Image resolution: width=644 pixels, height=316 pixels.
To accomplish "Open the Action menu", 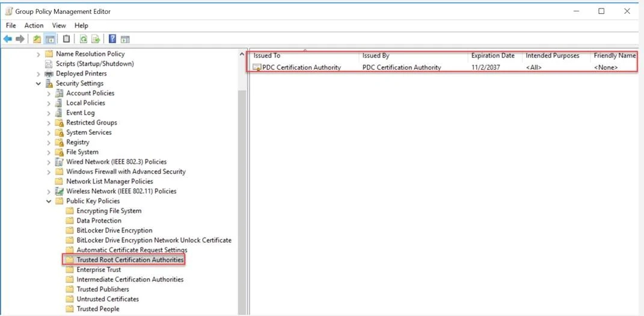I will tap(34, 25).
